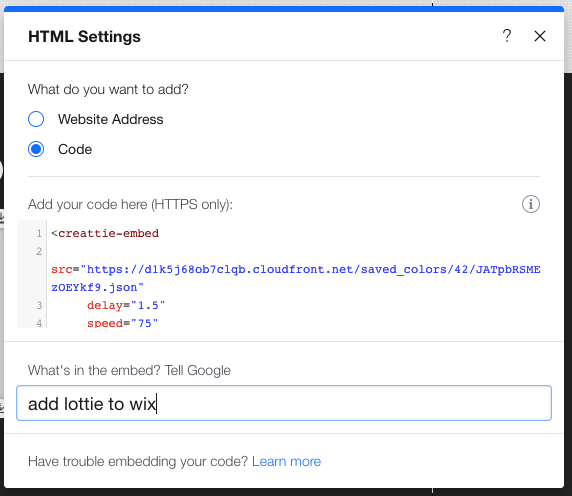
Task: Close the HTML Settings dialog
Action: tap(540, 36)
